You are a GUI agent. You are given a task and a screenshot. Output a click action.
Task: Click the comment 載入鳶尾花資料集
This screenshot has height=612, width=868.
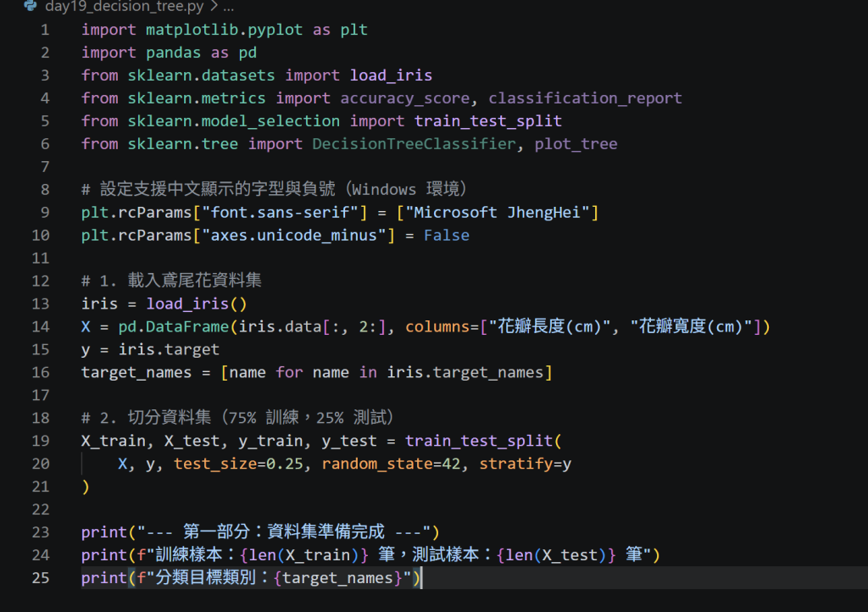tap(171, 281)
